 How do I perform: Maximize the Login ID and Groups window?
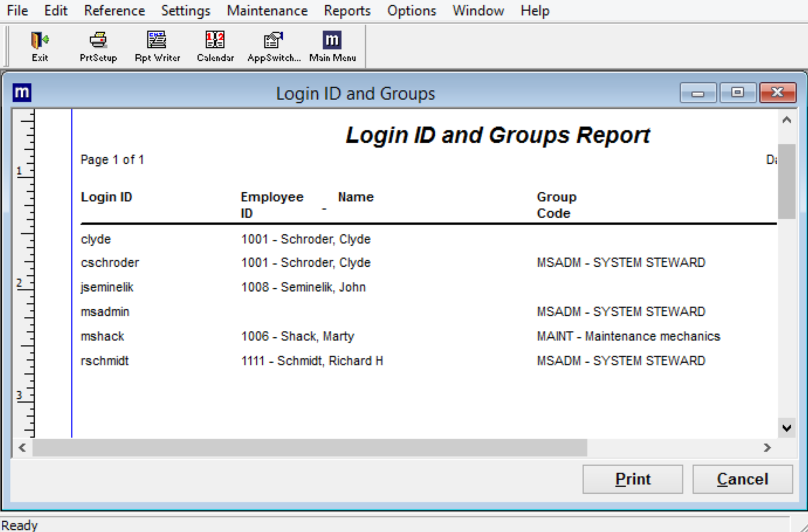[x=737, y=93]
